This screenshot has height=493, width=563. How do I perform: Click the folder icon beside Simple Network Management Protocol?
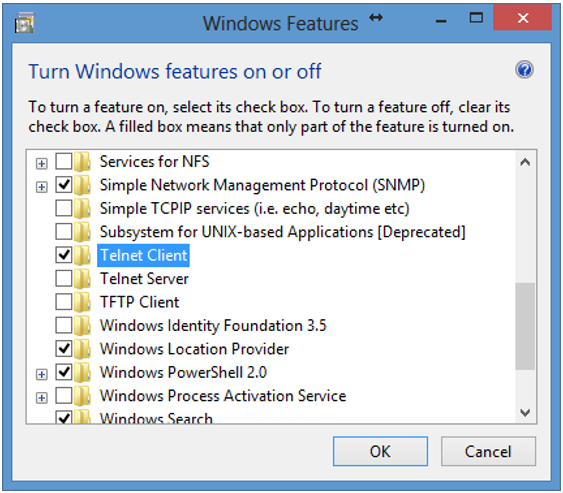(x=83, y=185)
